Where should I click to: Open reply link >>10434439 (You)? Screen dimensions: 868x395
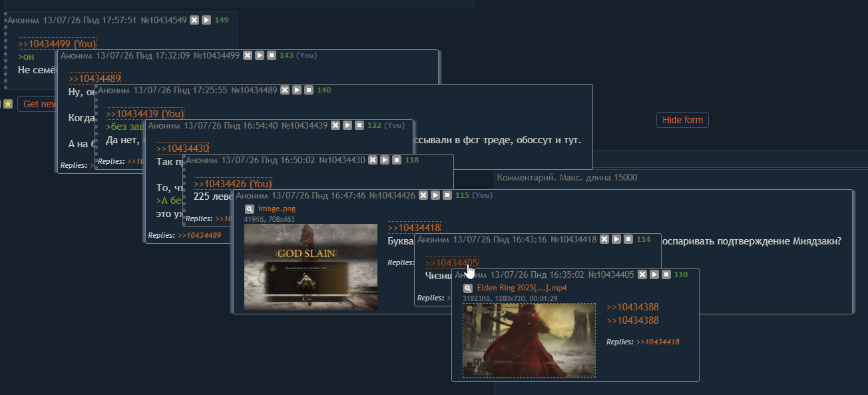145,114
